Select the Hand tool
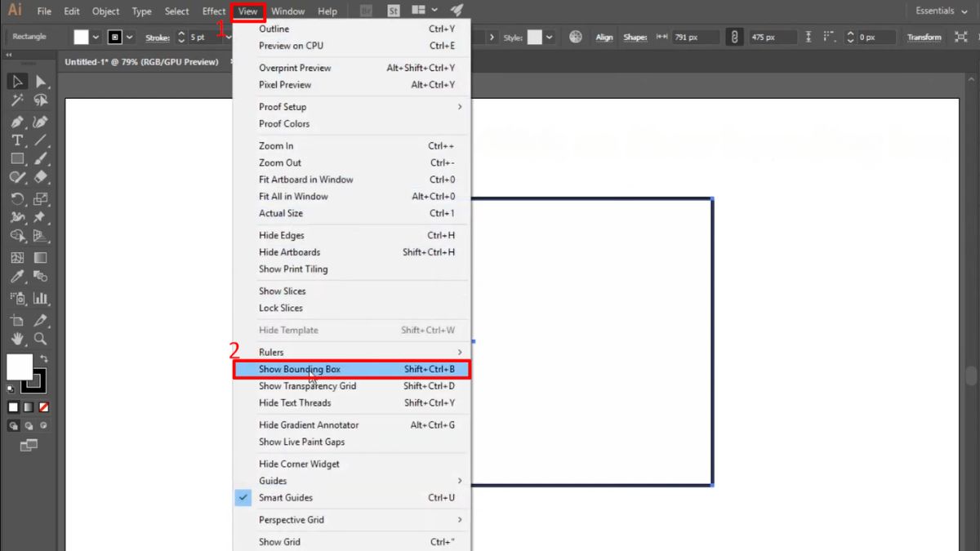 pos(17,339)
